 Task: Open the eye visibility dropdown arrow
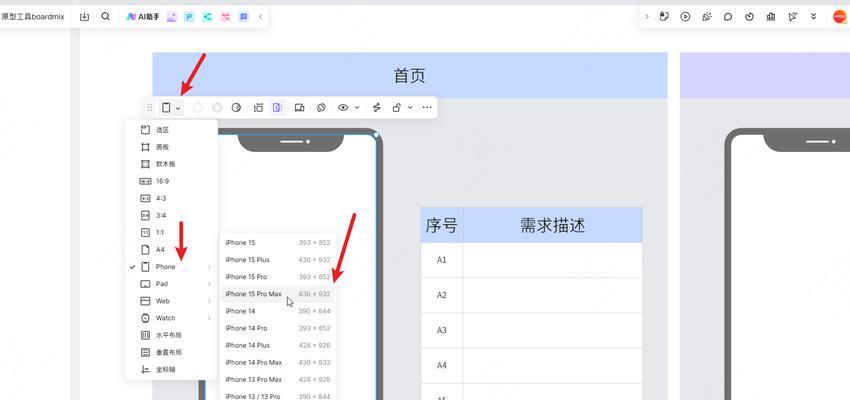(x=357, y=108)
